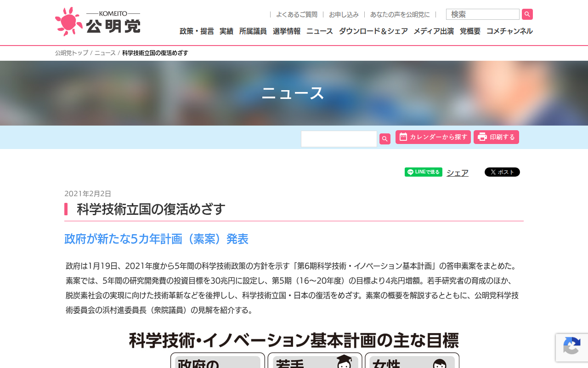
Task: Click the header search magnifier button
Action: [x=527, y=14]
